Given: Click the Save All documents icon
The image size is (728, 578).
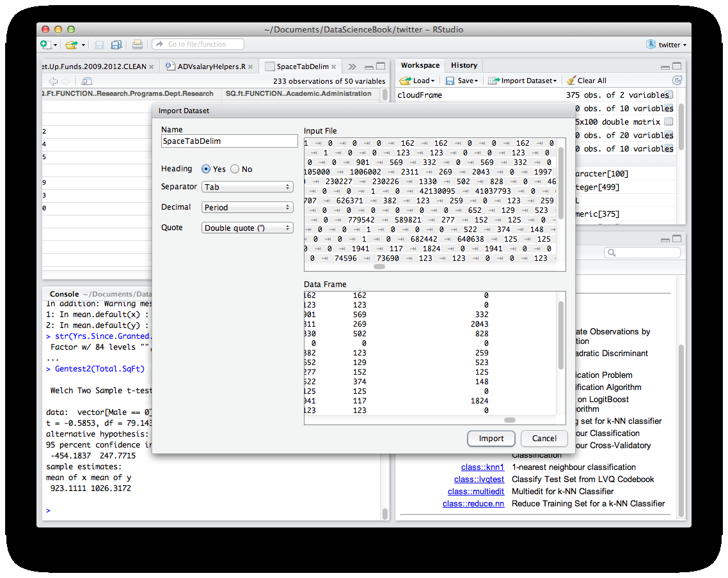Looking at the screenshot, I should tap(116, 45).
